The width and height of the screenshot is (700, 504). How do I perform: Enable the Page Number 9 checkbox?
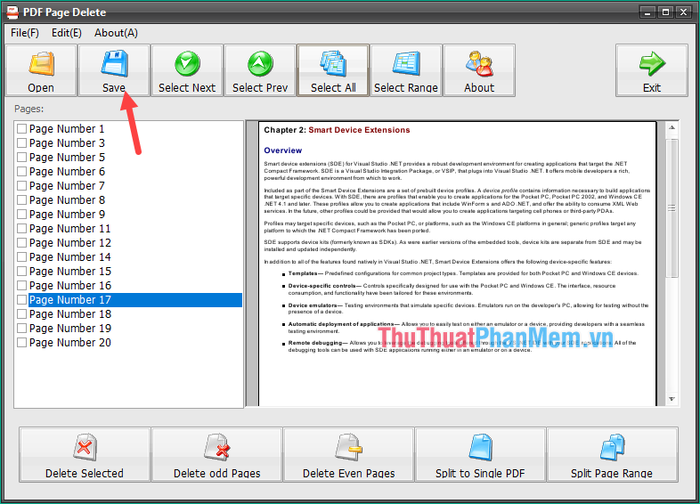(22, 214)
